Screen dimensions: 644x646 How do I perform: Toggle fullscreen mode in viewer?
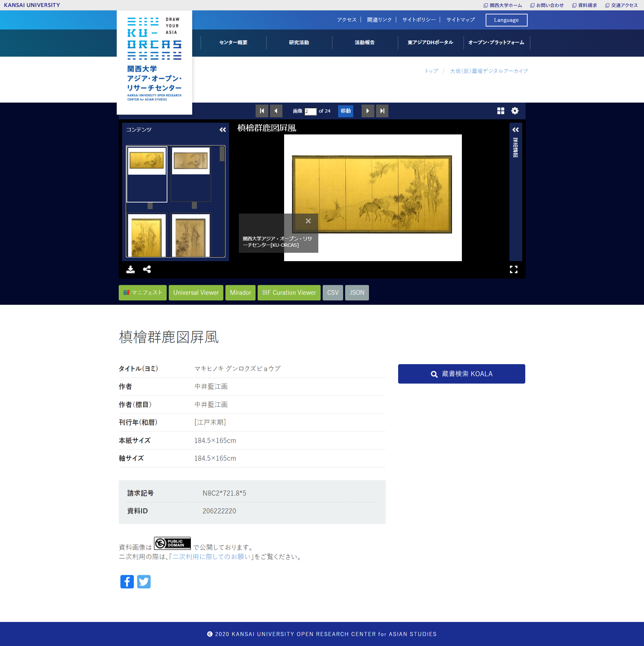coord(514,270)
